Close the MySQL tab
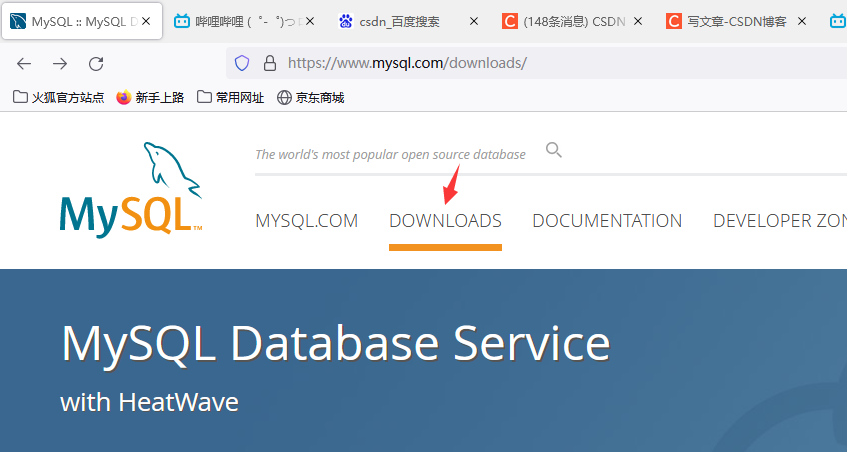 (x=146, y=22)
